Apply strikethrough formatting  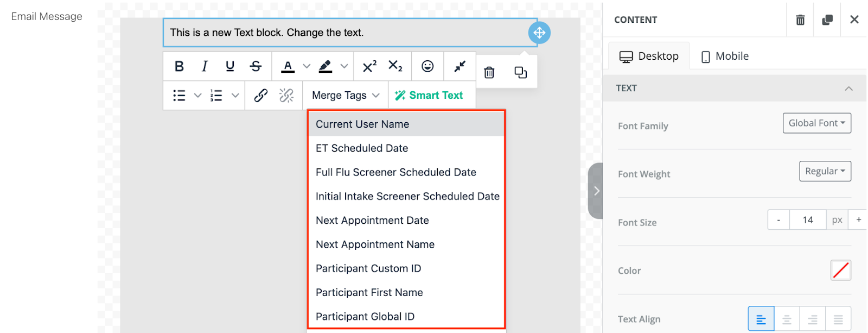pyautogui.click(x=256, y=66)
